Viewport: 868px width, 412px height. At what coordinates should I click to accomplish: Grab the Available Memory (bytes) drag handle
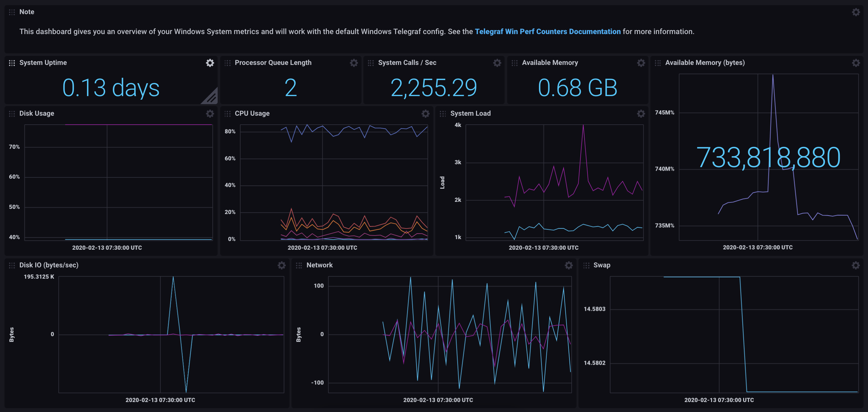[658, 63]
